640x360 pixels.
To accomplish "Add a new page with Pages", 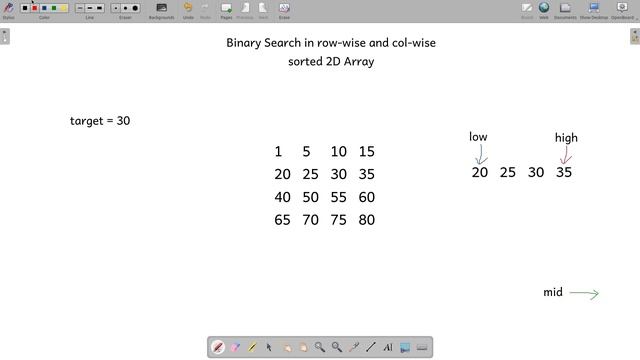I will pos(226,10).
